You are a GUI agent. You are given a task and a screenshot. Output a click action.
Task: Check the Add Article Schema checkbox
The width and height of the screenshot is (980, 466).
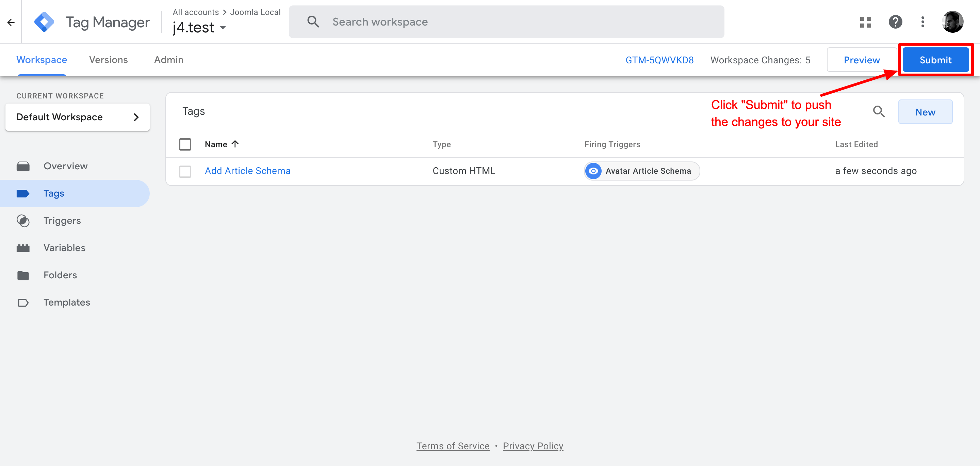pyautogui.click(x=185, y=171)
